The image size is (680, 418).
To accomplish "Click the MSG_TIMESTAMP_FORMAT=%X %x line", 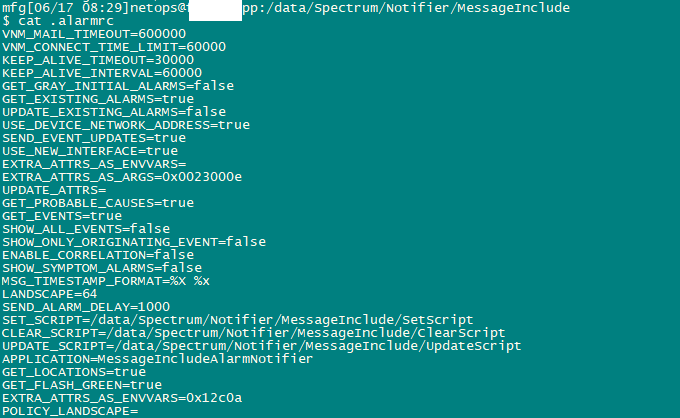I will [106, 281].
